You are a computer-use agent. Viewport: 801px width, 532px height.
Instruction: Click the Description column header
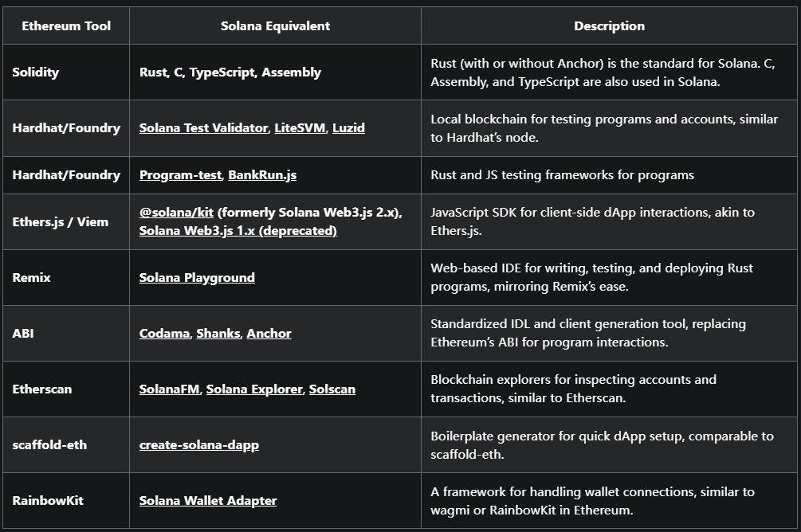[609, 25]
